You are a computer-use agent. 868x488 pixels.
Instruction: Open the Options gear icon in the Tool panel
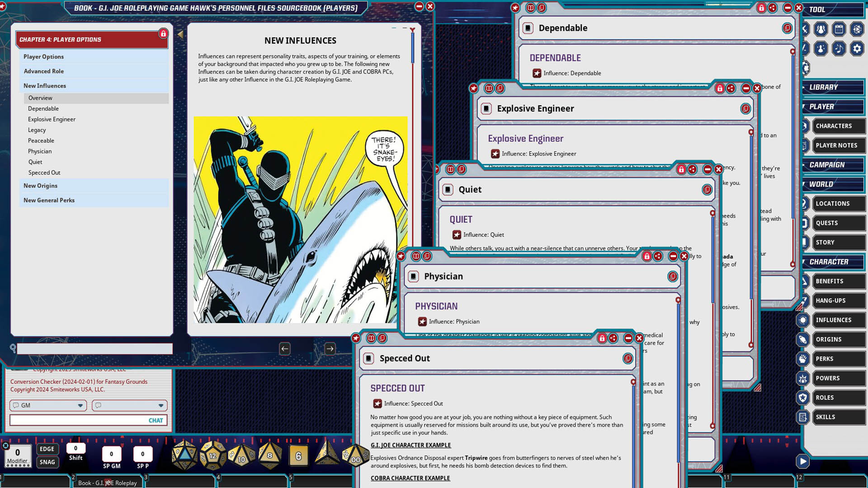click(x=857, y=48)
